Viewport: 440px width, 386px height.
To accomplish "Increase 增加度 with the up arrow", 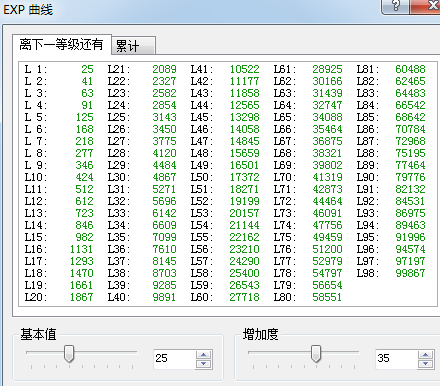I will click(x=425, y=354).
